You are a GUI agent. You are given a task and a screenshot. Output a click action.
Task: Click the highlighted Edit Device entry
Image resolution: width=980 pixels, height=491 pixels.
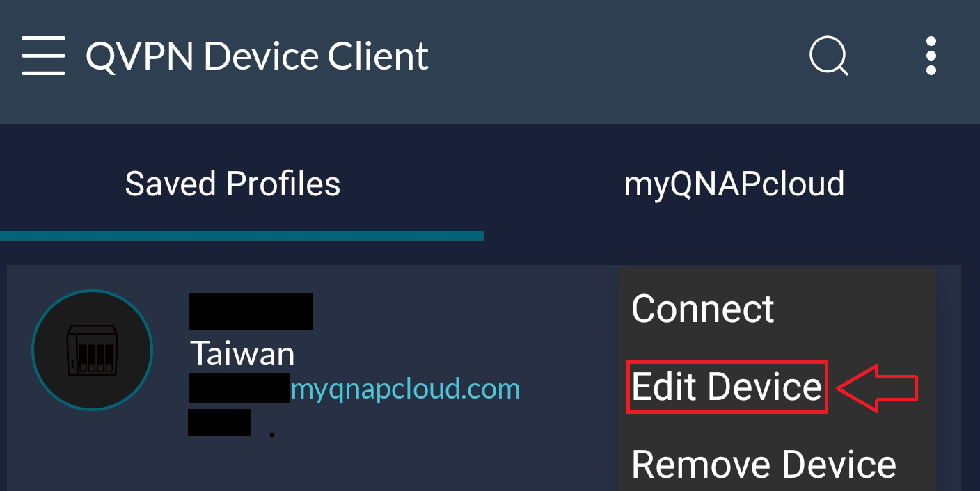point(726,387)
